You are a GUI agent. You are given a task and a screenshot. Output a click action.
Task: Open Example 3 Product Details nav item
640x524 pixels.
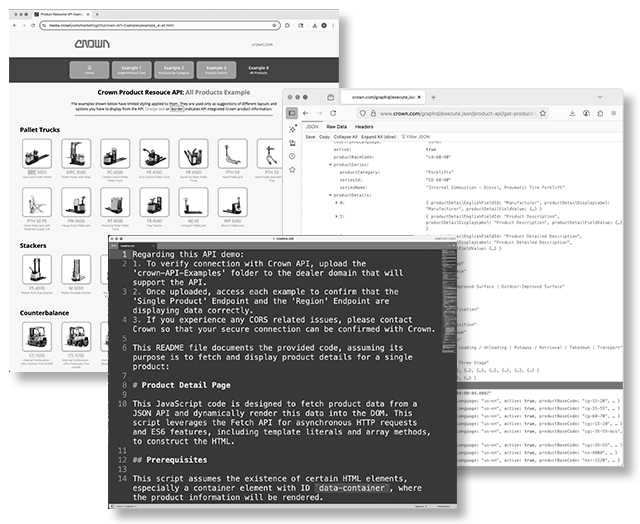(x=216, y=70)
